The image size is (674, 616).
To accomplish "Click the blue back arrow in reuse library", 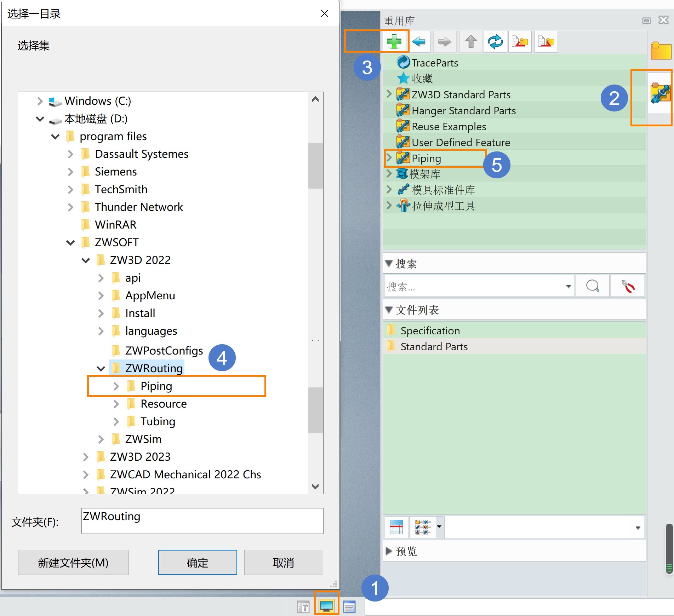I will pos(419,42).
